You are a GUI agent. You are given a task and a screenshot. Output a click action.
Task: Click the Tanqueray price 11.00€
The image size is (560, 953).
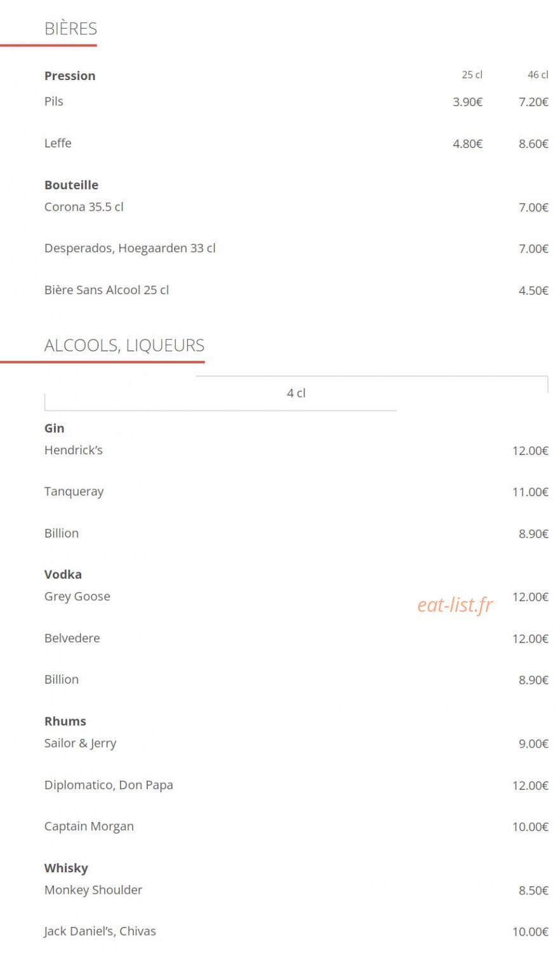[530, 492]
